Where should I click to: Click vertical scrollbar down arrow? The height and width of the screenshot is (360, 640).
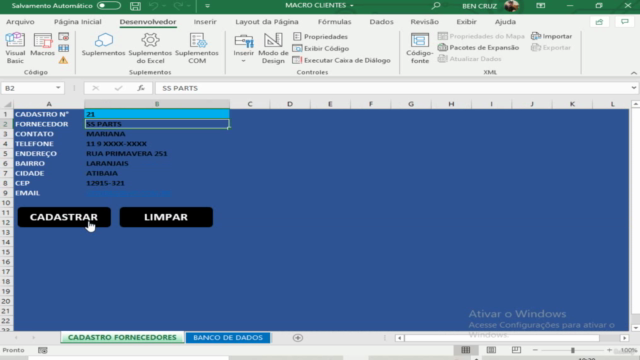[x=636, y=328]
